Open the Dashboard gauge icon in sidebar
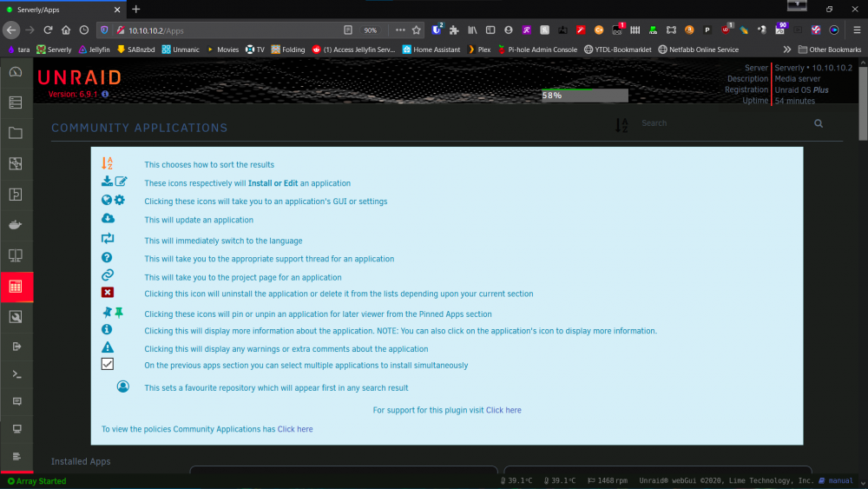 pyautogui.click(x=16, y=72)
